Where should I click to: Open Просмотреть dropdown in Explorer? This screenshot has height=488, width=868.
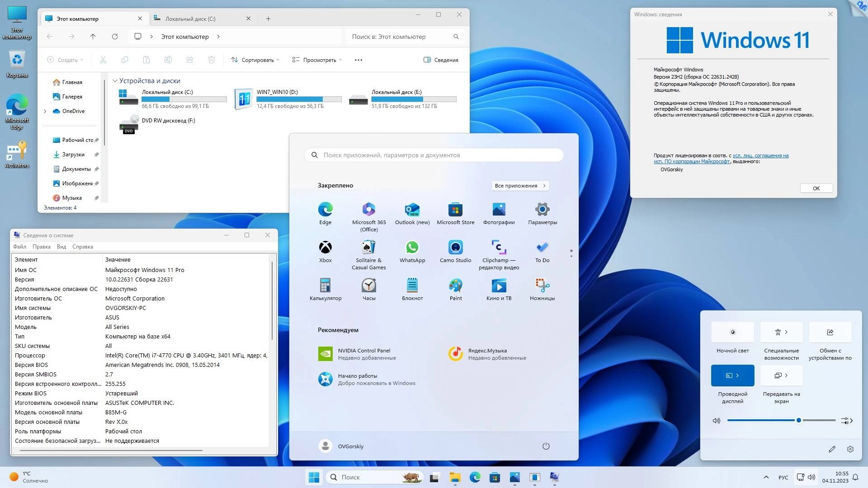point(317,60)
